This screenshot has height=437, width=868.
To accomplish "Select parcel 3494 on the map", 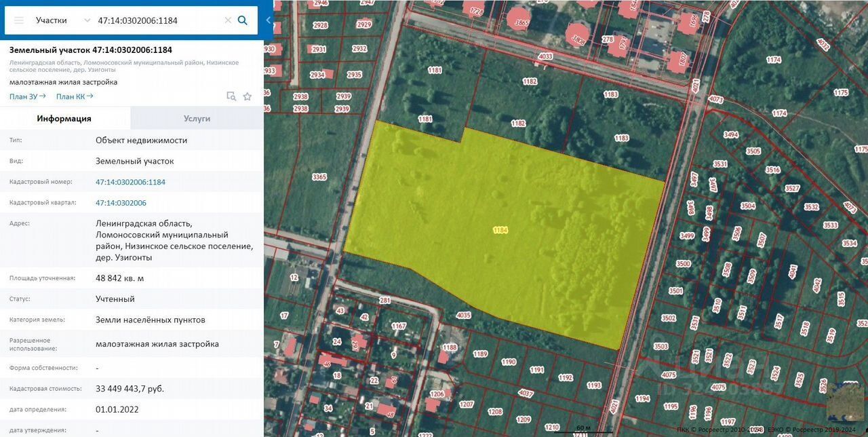I will 731,135.
